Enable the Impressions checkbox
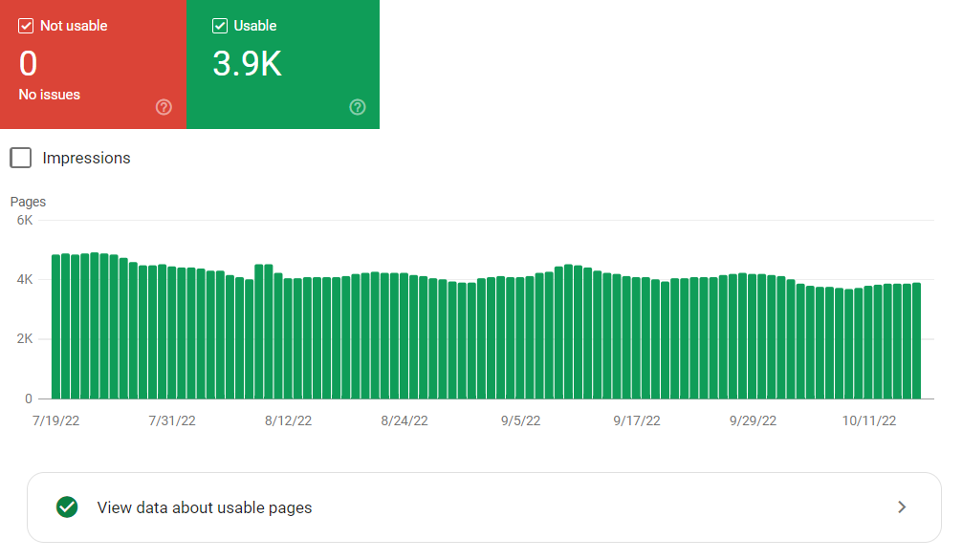Screen dimensions: 962x560 21,158
